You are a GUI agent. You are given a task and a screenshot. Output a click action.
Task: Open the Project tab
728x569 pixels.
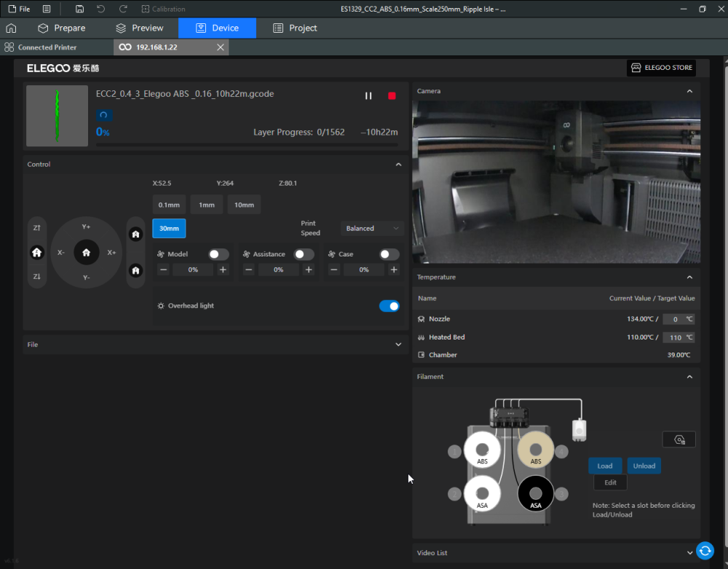tap(295, 28)
